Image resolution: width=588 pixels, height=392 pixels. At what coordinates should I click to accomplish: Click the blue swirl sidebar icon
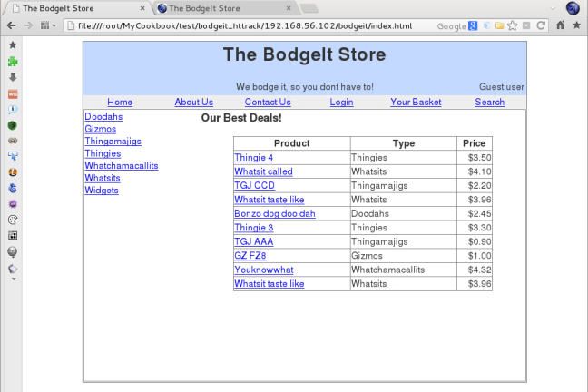13,188
